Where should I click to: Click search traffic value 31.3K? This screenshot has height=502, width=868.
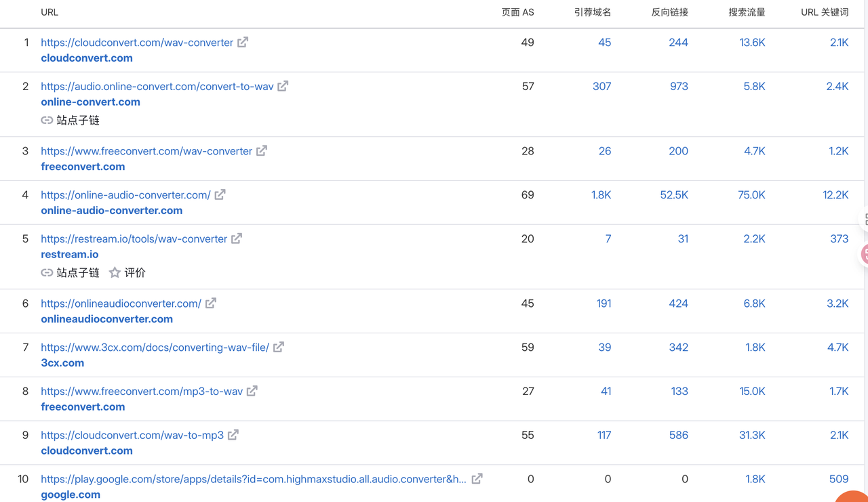click(x=752, y=435)
